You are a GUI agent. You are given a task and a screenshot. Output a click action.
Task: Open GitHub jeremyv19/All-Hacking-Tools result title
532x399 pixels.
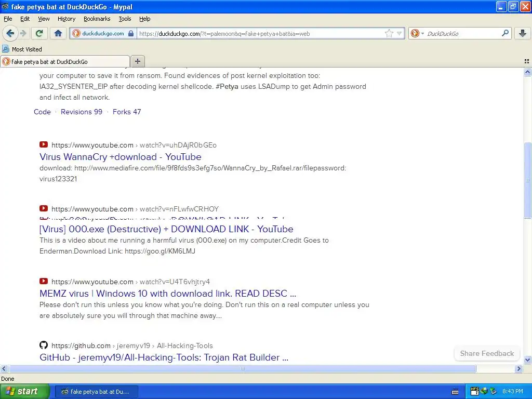(x=164, y=357)
